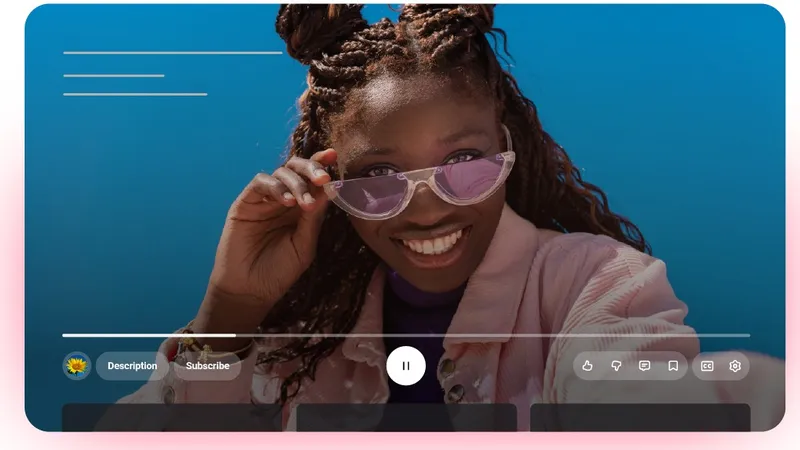The image size is (800, 450).
Task: Click the longest title line at top
Action: pyautogui.click(x=172, y=52)
